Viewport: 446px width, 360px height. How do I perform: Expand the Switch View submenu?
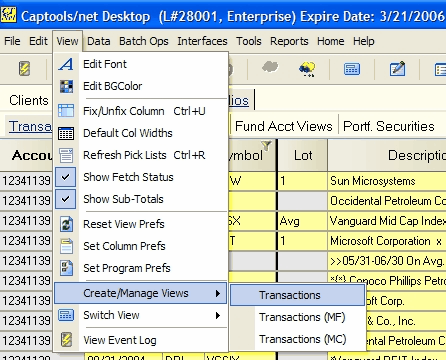(140, 315)
